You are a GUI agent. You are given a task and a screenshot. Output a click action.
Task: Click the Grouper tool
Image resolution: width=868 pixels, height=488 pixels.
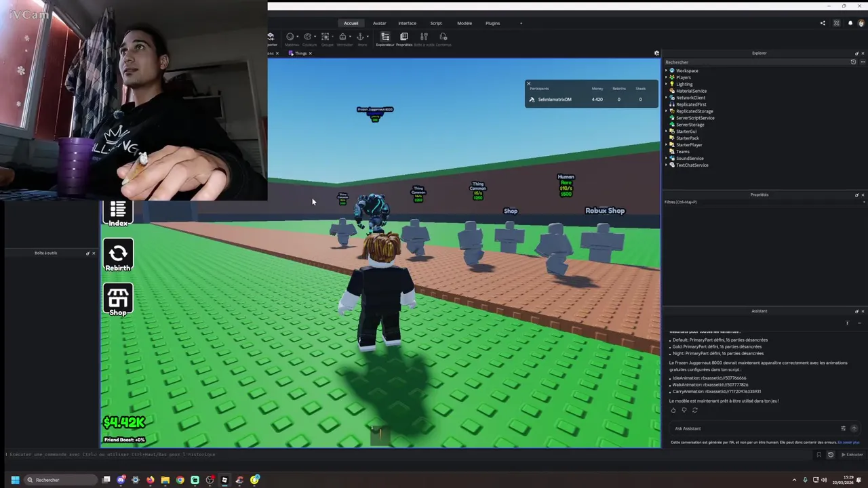tap(325, 39)
